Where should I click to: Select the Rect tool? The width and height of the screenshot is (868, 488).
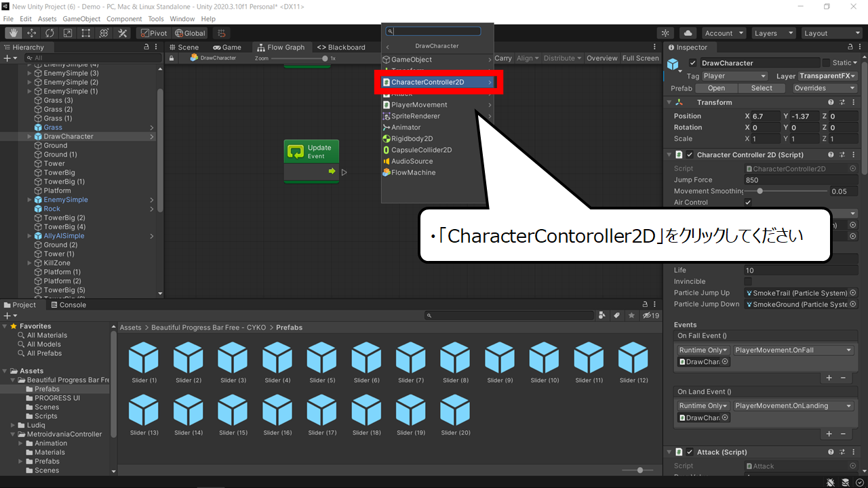click(86, 33)
